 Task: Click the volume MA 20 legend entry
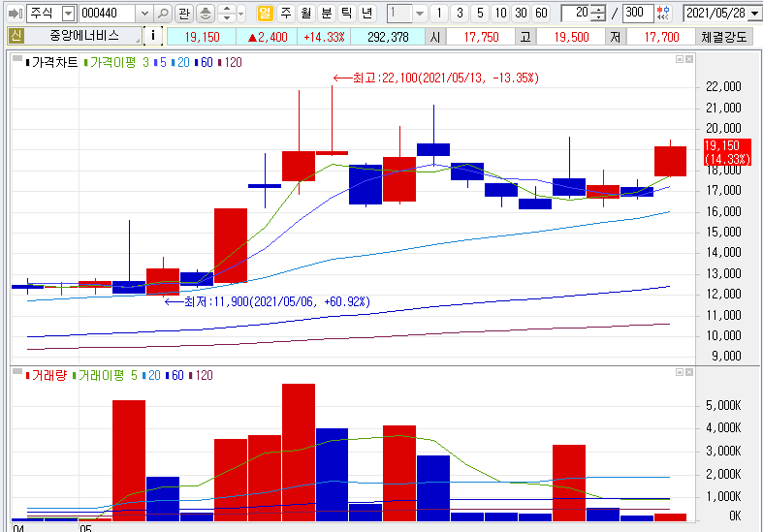pos(151,375)
